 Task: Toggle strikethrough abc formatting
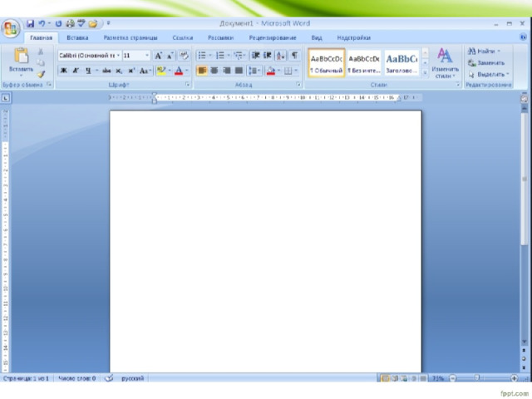(x=106, y=71)
